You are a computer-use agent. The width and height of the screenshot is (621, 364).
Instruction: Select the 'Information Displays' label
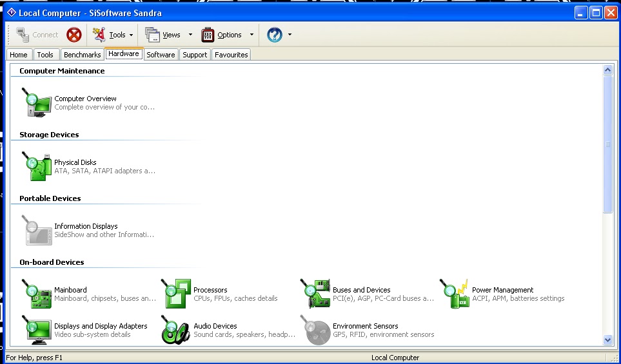click(x=86, y=226)
